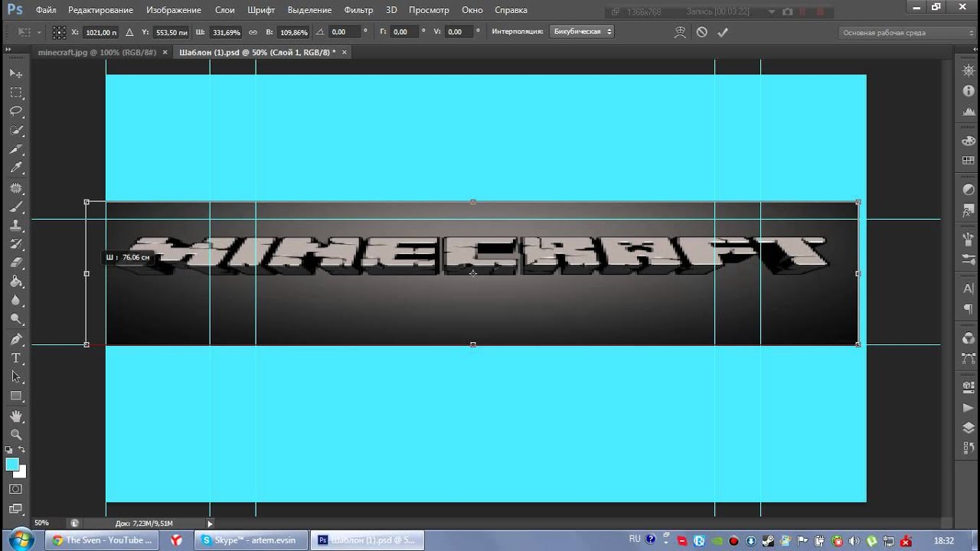
Task: Switch to the minecraft.jpg document tab
Action: pos(97,52)
